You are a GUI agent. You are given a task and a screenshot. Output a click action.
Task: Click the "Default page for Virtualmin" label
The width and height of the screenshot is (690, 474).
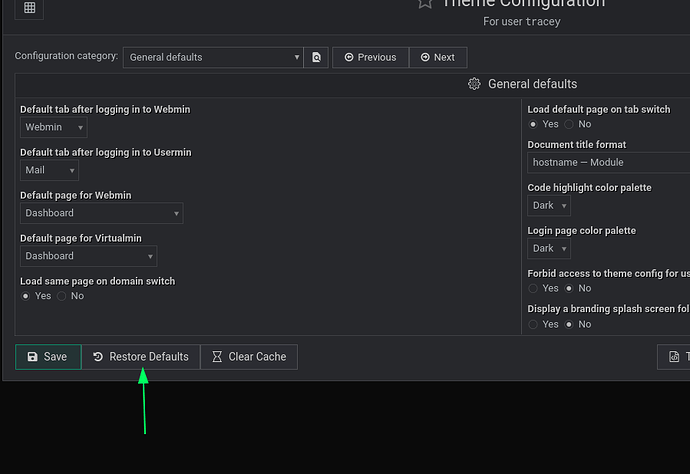pyautogui.click(x=81, y=239)
